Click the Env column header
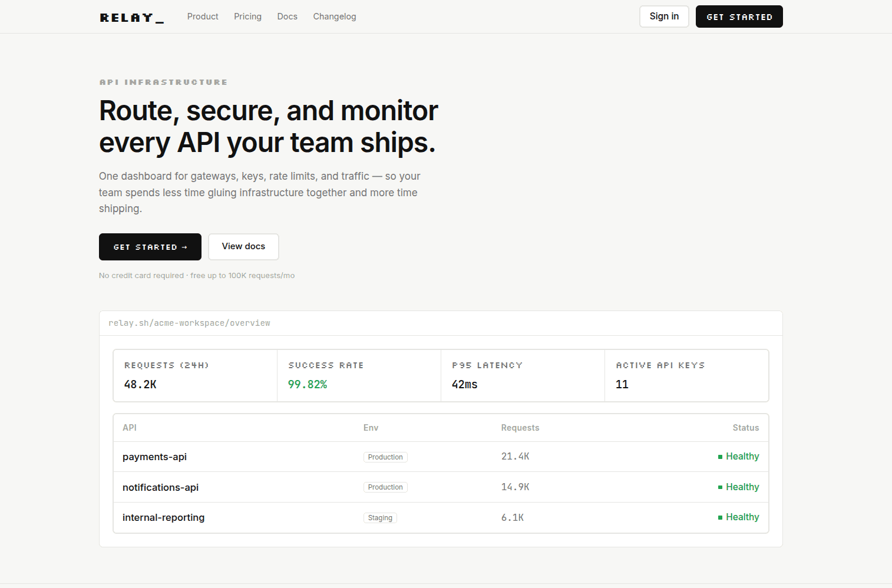892x588 pixels. tap(371, 428)
